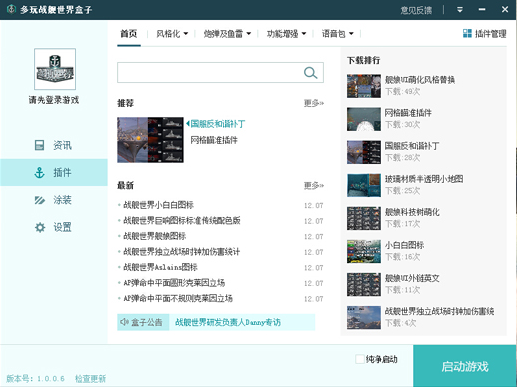Image resolution: width=517 pixels, height=387 pixels.
Task: Click the 插件管理 grid icon
Action: coord(467,33)
